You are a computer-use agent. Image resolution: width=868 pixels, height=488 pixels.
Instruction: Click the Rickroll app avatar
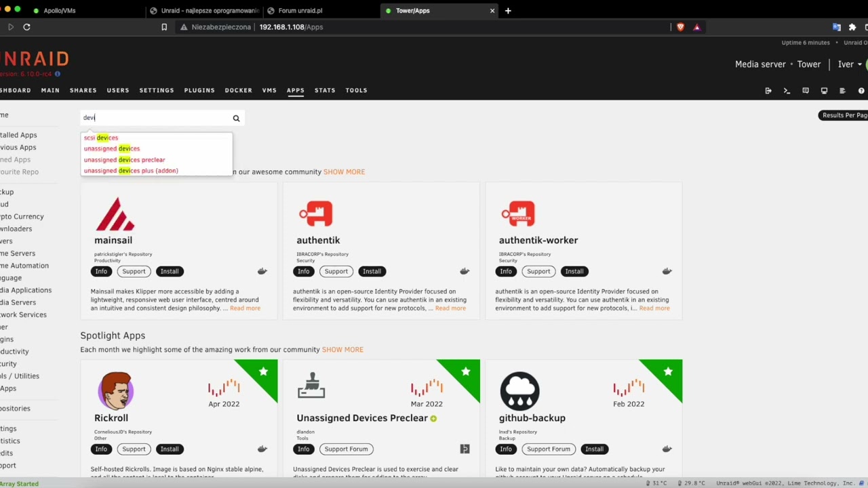pos(115,390)
